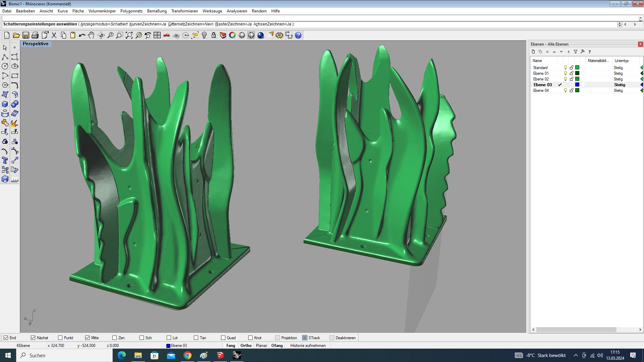Open the Transformieren menu
The image size is (644, 362).
184,11
